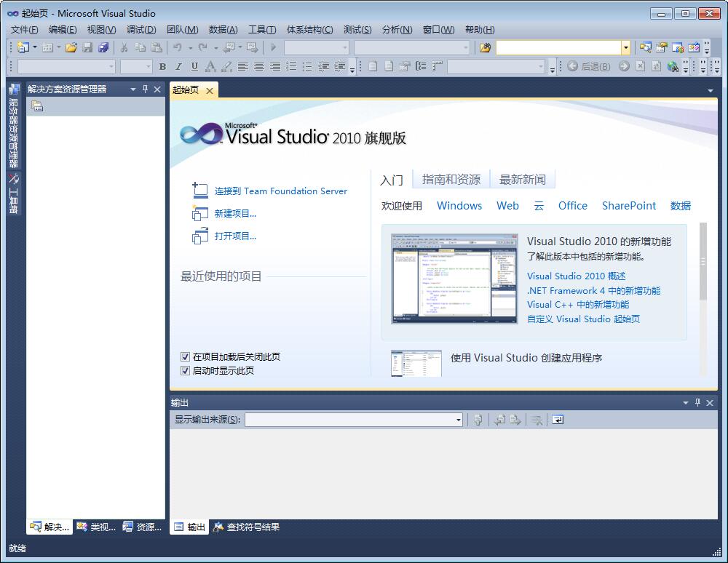The width and height of the screenshot is (728, 563).
Task: Click the Start Debugging play icon
Action: (274, 47)
